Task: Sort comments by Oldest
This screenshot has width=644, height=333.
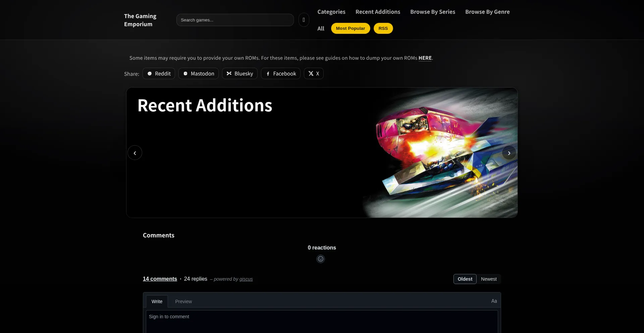Action: click(465, 279)
